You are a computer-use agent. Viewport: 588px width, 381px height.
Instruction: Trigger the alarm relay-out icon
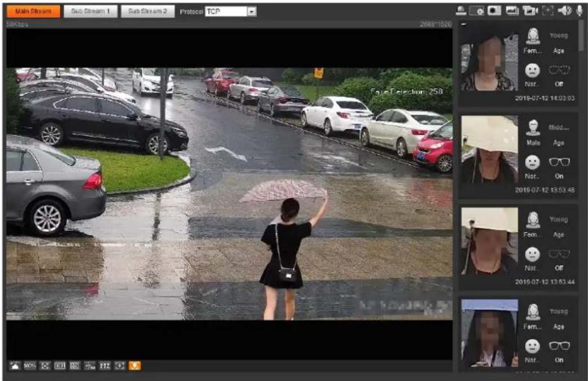coord(461,11)
